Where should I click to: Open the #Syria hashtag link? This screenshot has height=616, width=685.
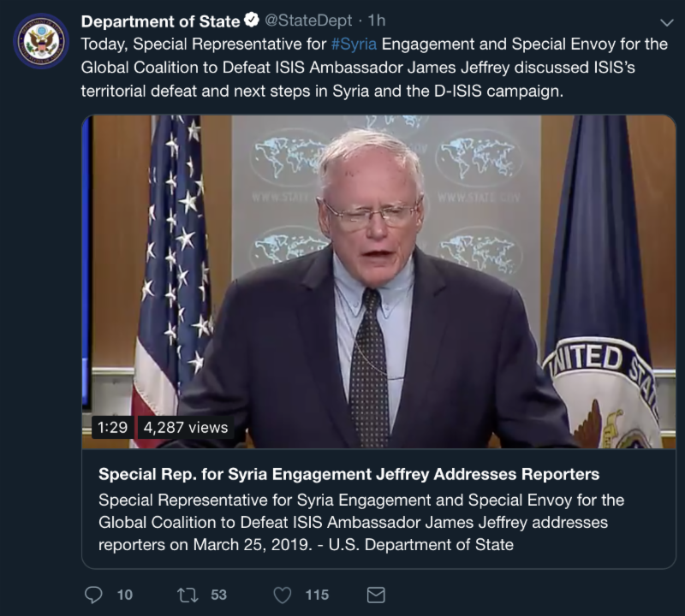pos(354,44)
